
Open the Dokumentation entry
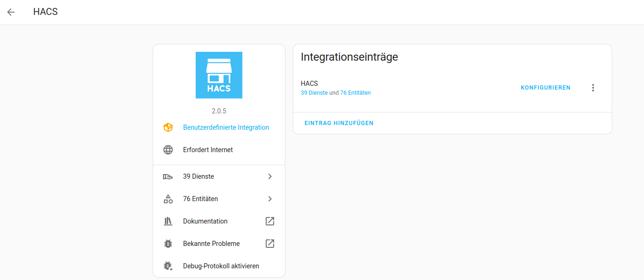219,221
